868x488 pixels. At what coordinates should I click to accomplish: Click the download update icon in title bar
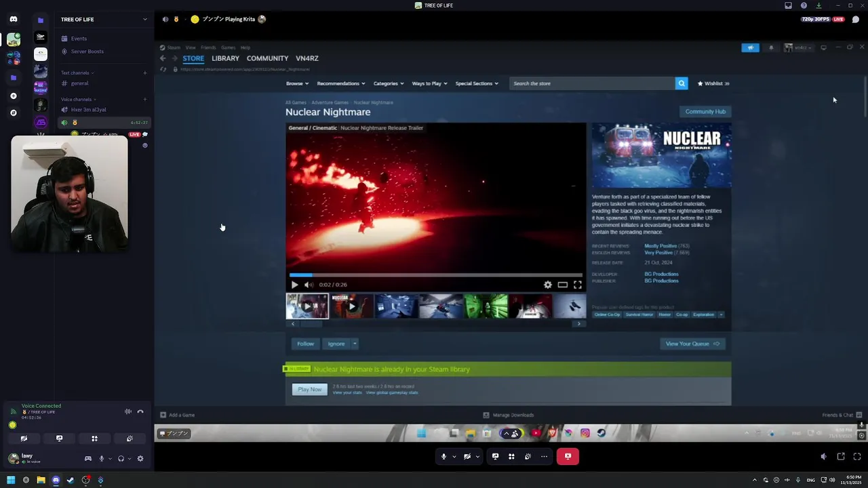(x=818, y=5)
